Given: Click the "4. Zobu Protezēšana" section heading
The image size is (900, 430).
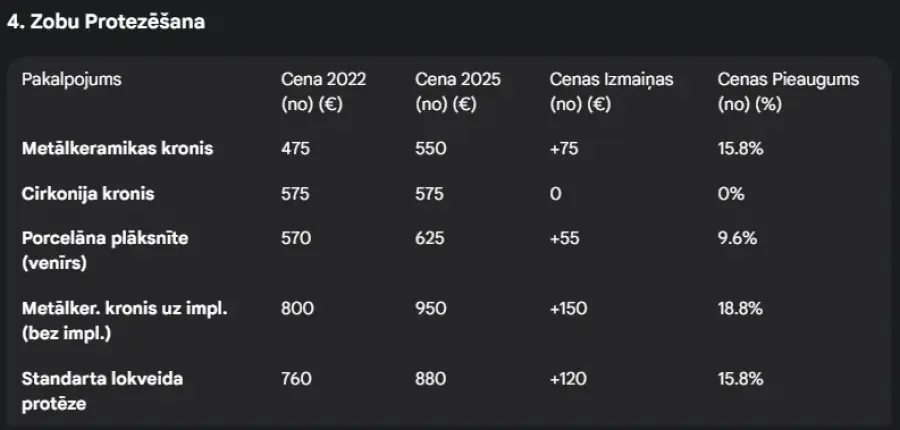Looking at the screenshot, I should [x=106, y=22].
